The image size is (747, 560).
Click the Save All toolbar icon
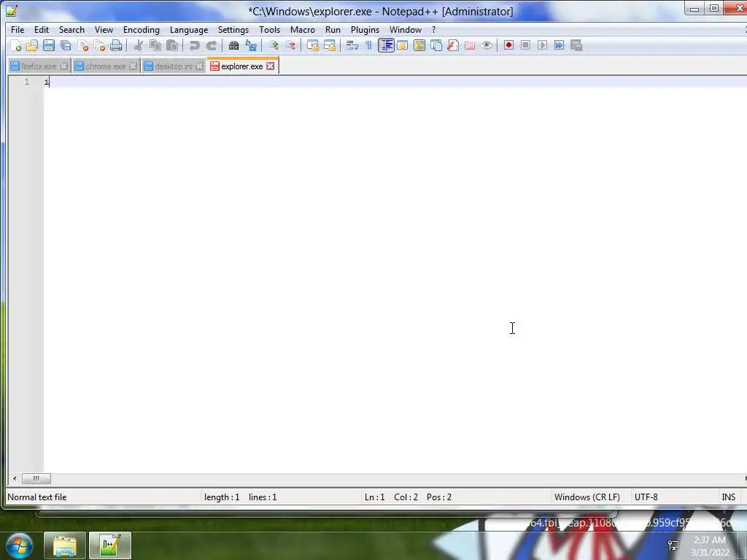pos(66,46)
